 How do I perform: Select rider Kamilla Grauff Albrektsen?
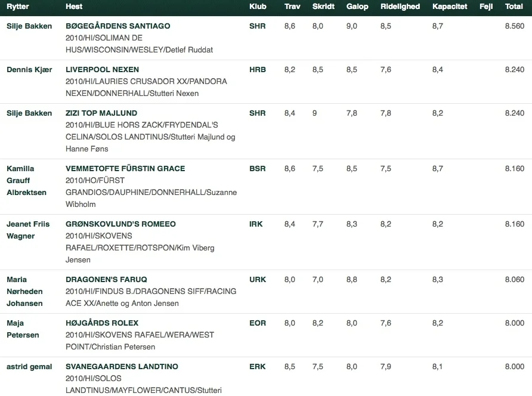[x=26, y=181]
